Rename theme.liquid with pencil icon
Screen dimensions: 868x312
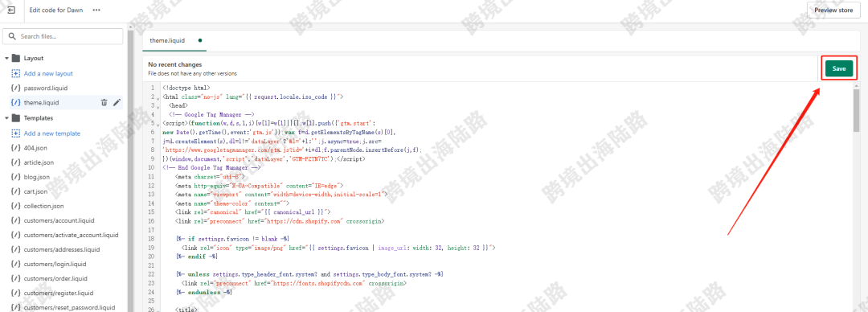117,102
